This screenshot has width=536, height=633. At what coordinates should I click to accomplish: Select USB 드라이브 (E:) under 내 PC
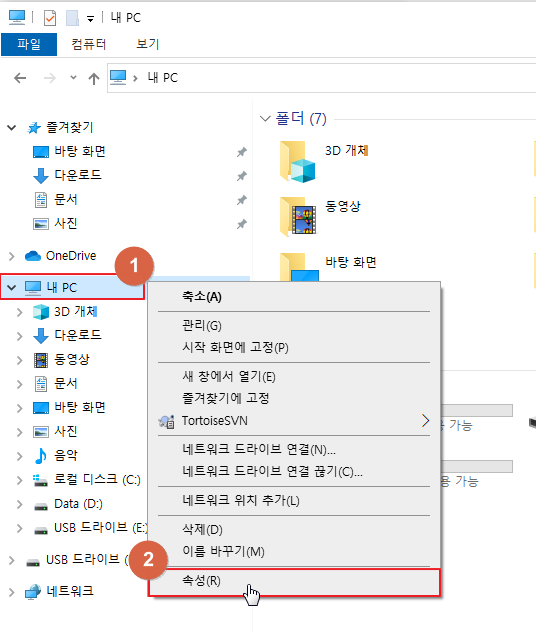click(x=100, y=528)
